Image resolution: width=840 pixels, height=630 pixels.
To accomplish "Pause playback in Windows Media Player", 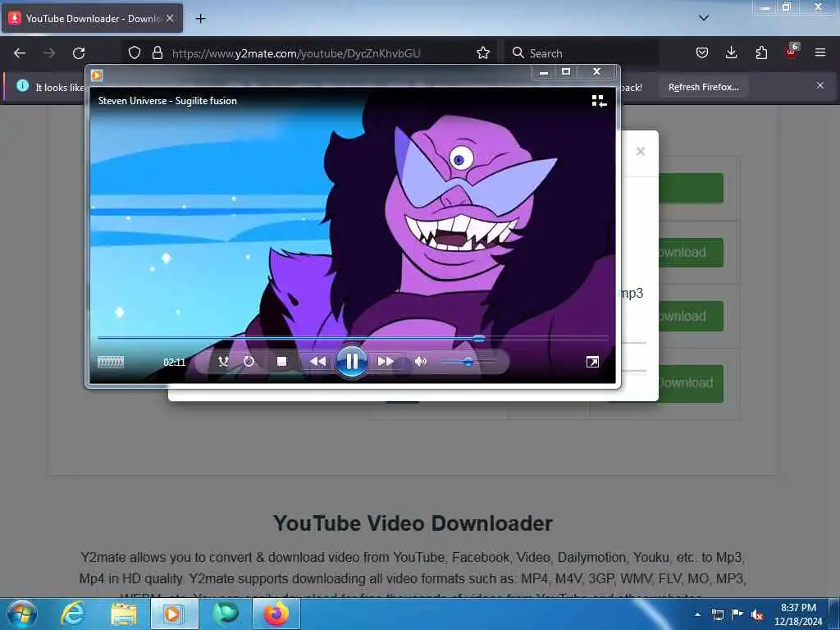I will coord(351,362).
